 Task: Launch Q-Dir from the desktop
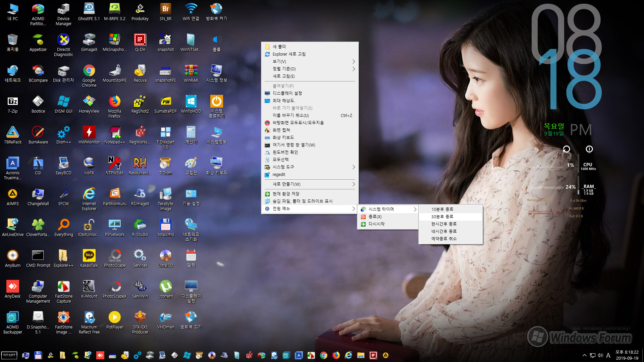tap(140, 43)
